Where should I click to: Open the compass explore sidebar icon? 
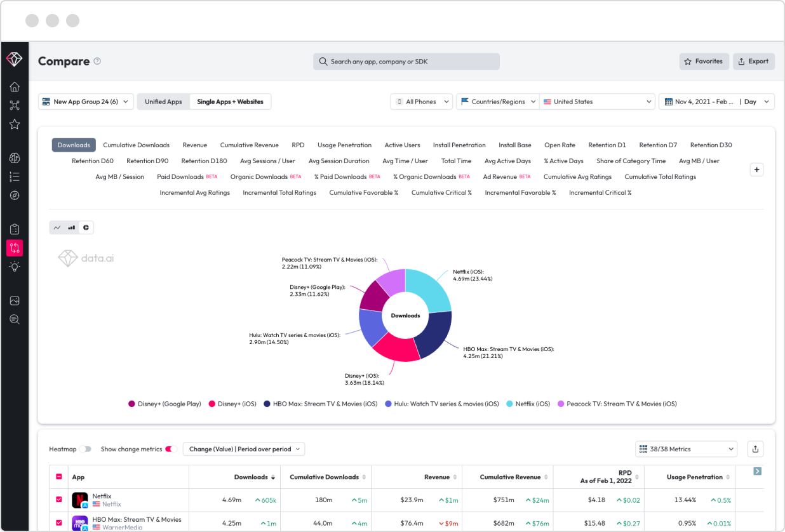[x=15, y=196]
